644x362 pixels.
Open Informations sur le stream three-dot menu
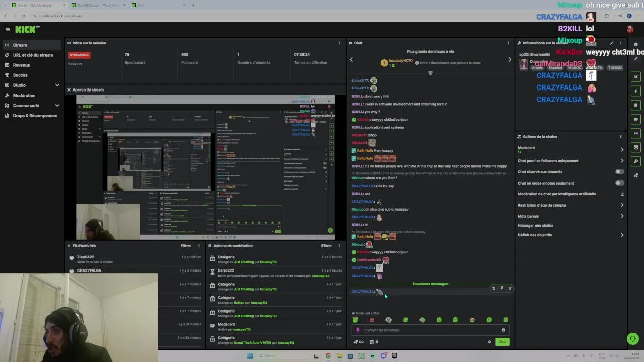(620, 43)
